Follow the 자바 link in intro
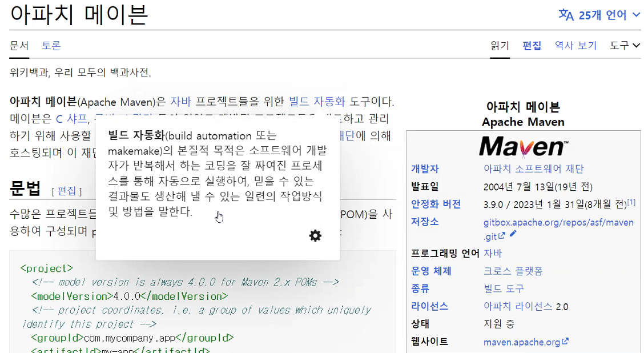644x353 pixels. pos(181,101)
